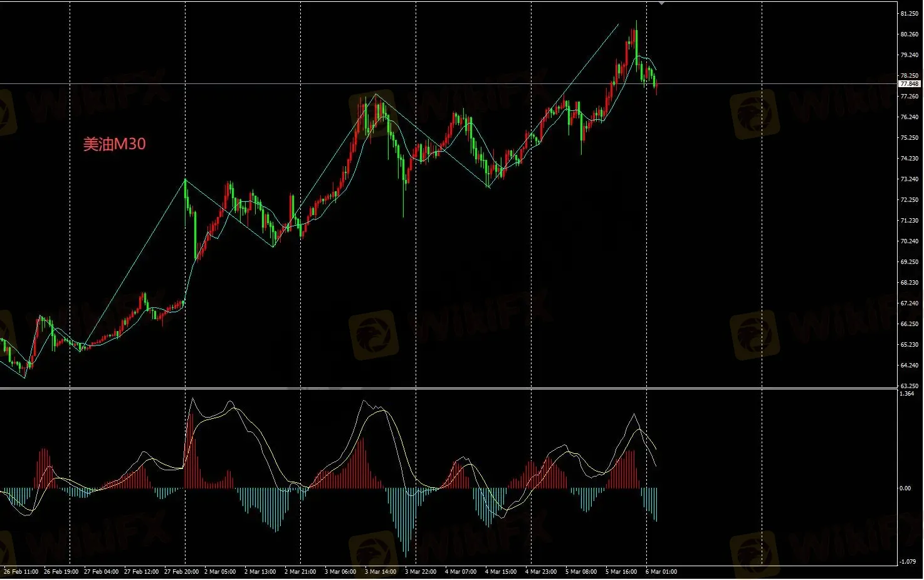Click the current price tag 77.848
The image size is (924, 580).
pos(910,83)
